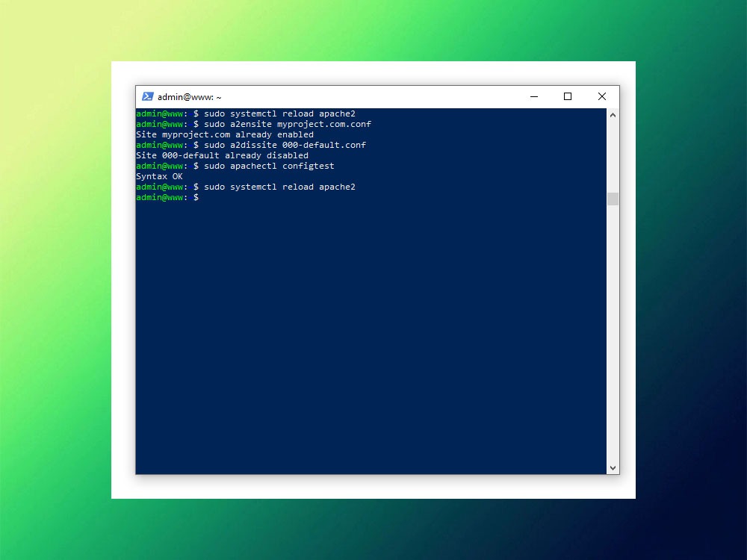Minimize the admin@www terminal window
Screen dimensions: 747x560
pyautogui.click(x=534, y=96)
